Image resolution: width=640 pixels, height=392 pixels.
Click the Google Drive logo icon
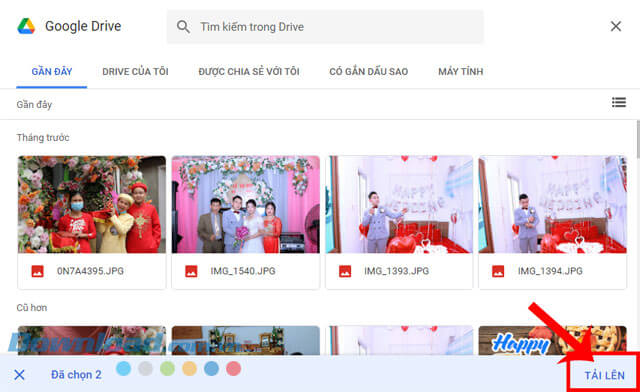pyautogui.click(x=26, y=26)
